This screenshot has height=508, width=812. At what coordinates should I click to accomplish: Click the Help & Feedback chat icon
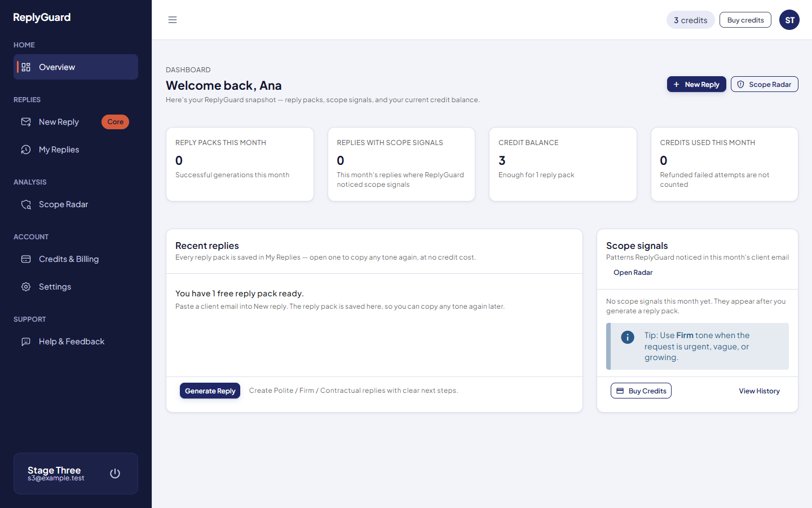(26, 341)
